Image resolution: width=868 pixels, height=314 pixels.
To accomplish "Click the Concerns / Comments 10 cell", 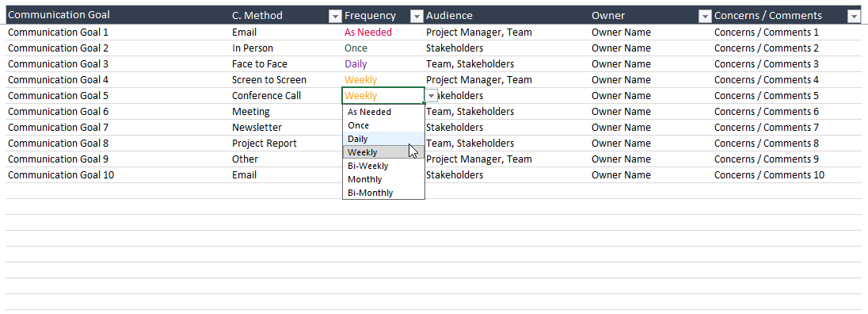I will (x=786, y=175).
